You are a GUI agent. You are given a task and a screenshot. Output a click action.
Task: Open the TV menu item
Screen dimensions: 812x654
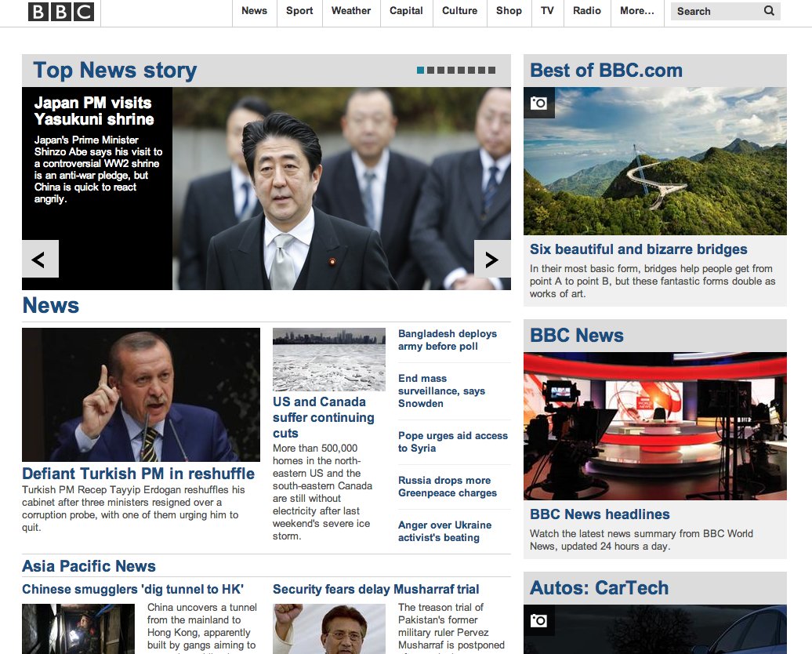(547, 11)
